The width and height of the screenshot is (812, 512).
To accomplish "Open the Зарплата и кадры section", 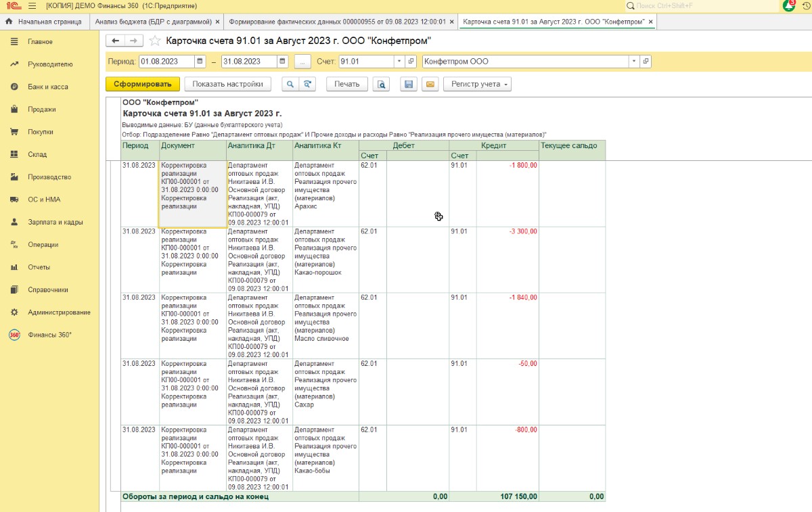I will tap(55, 222).
